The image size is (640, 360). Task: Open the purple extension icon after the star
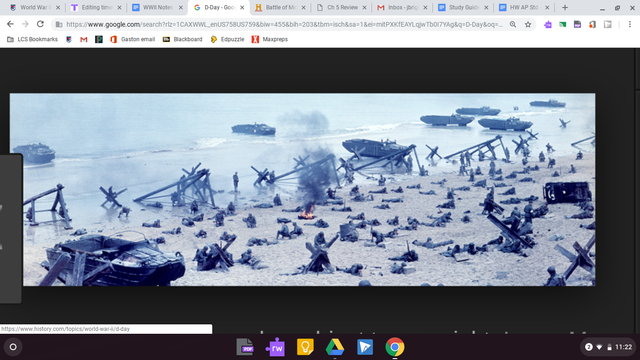click(x=548, y=24)
